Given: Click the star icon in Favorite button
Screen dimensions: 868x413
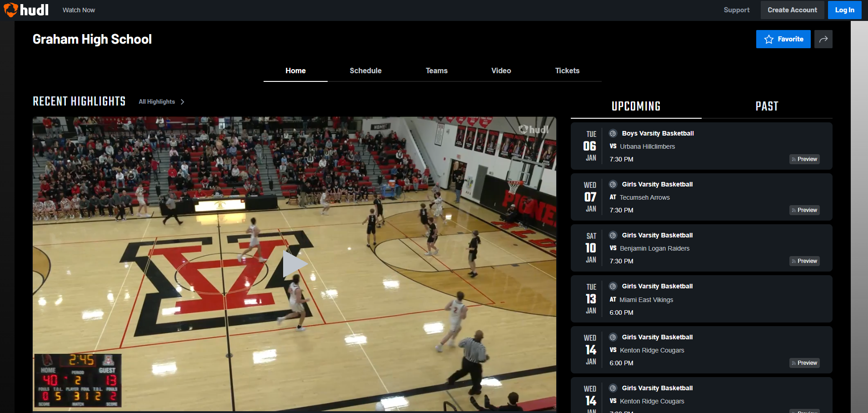Looking at the screenshot, I should [768, 39].
